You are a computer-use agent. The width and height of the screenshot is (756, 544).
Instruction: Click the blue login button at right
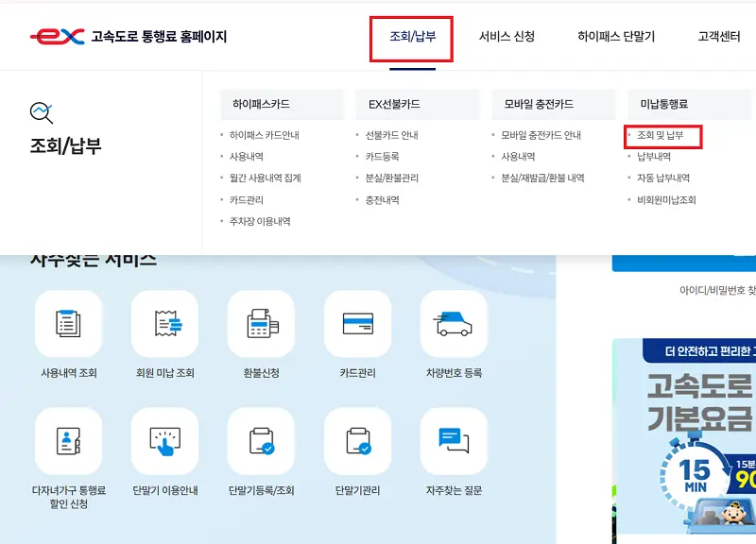[x=684, y=263]
